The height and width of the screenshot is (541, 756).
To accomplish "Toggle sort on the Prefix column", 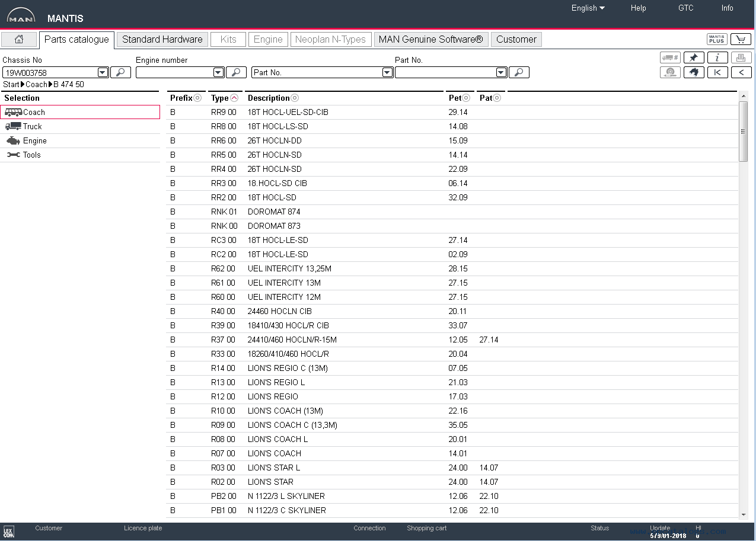I will click(x=197, y=98).
